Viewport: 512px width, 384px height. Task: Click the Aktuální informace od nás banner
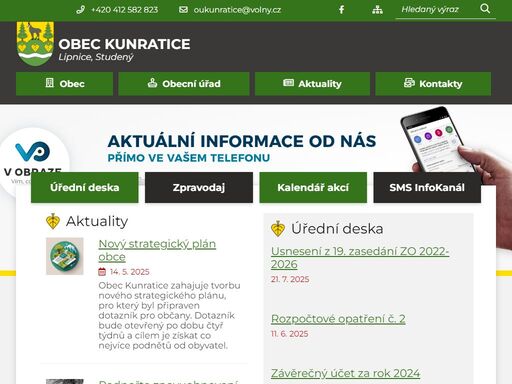click(x=242, y=148)
